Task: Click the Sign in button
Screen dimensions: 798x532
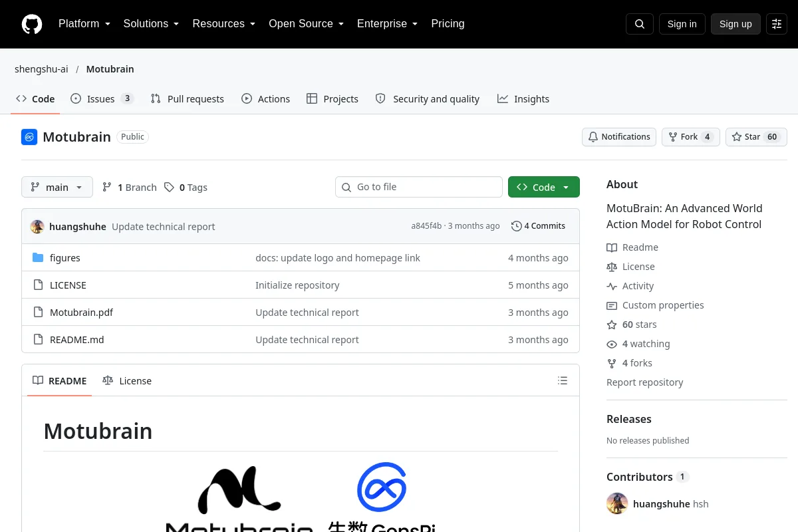Action: [x=682, y=24]
